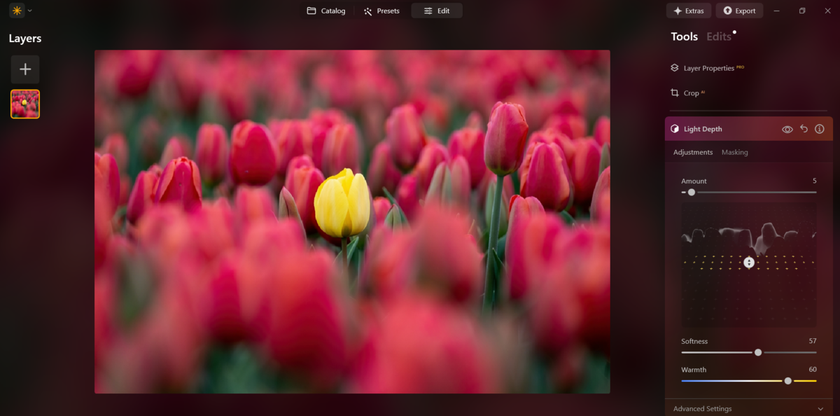Click the depth position handle in graph
The height and width of the screenshot is (416, 840).
tap(749, 262)
